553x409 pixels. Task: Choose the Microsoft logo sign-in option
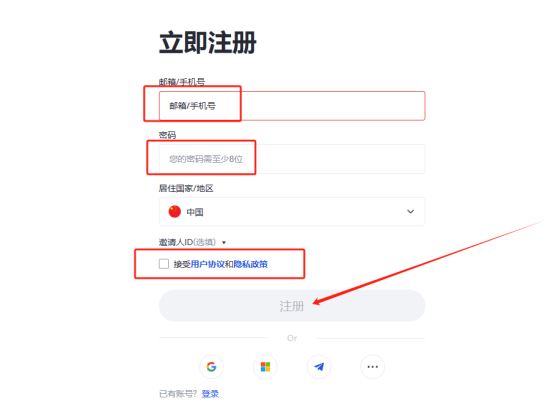click(265, 367)
